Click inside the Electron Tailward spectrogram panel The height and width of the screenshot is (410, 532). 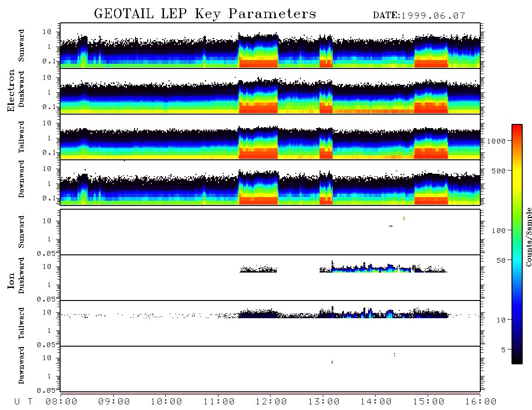tap(270, 137)
